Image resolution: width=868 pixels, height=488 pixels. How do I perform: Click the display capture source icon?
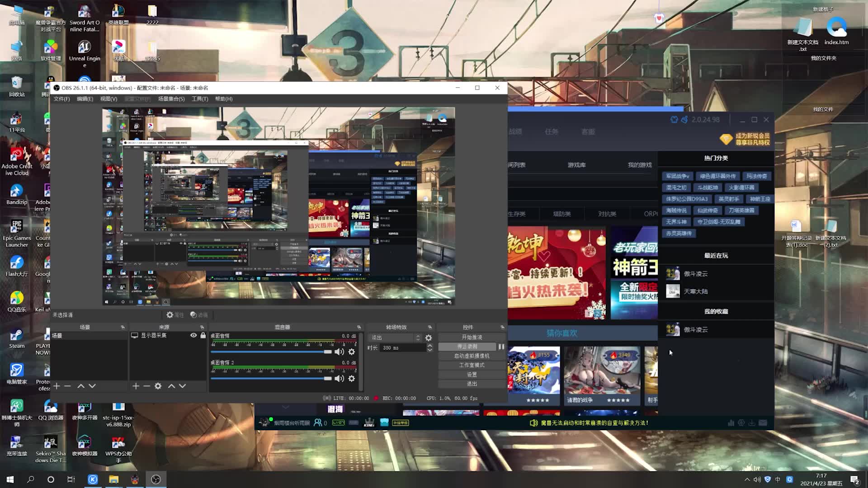tap(134, 335)
